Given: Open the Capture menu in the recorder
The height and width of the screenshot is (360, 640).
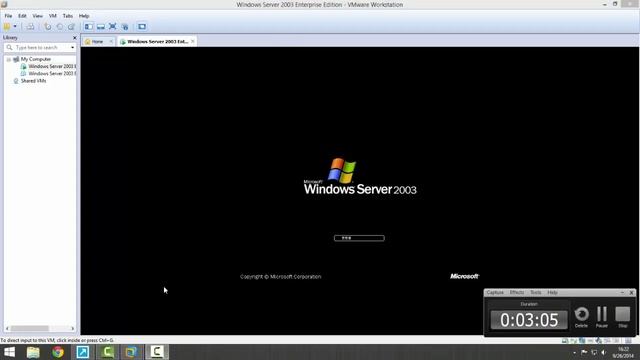Looking at the screenshot, I should pos(495,293).
